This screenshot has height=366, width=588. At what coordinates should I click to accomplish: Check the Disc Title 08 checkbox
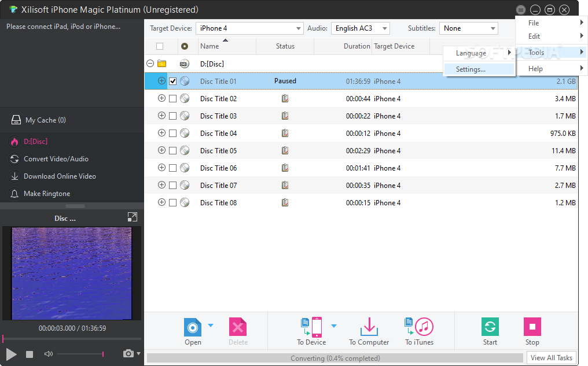coord(172,203)
